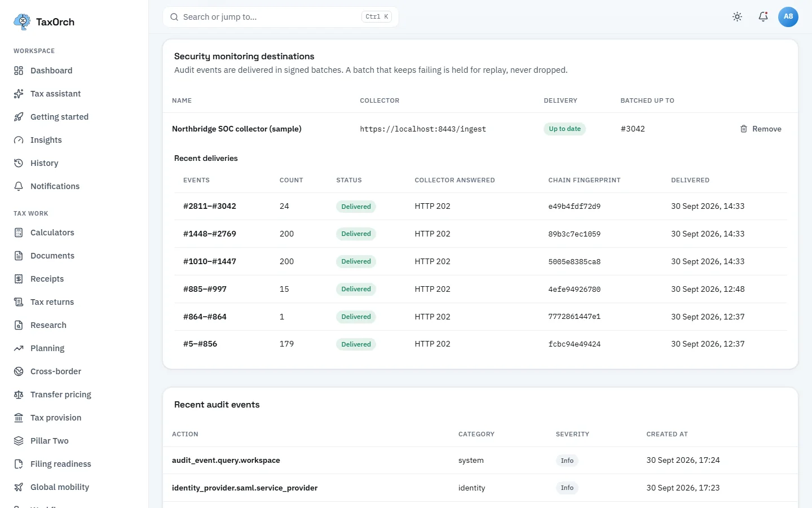Click the Global mobility plane icon
812x508 pixels.
click(19, 487)
